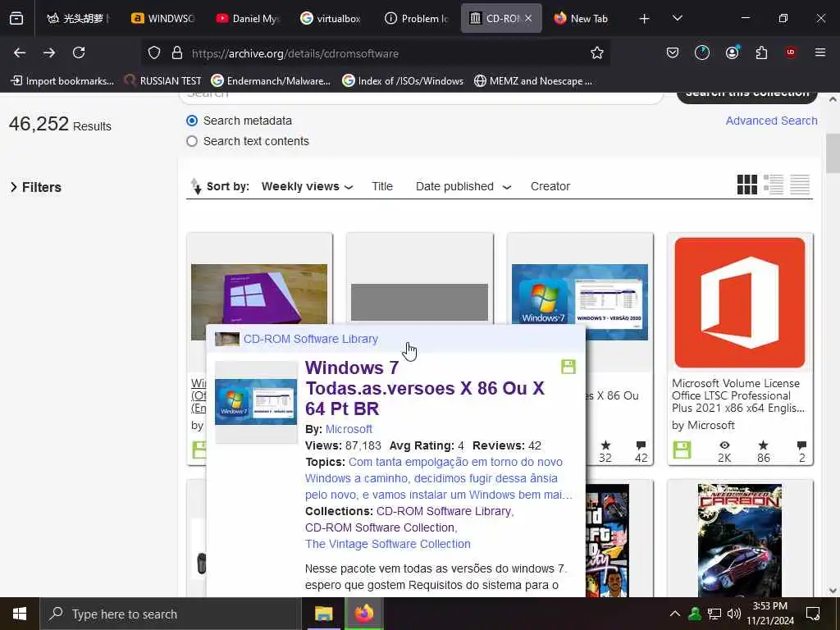Click the Office LTSC red logo thumbnail
Viewport: 840px width, 630px height.
[x=740, y=303]
